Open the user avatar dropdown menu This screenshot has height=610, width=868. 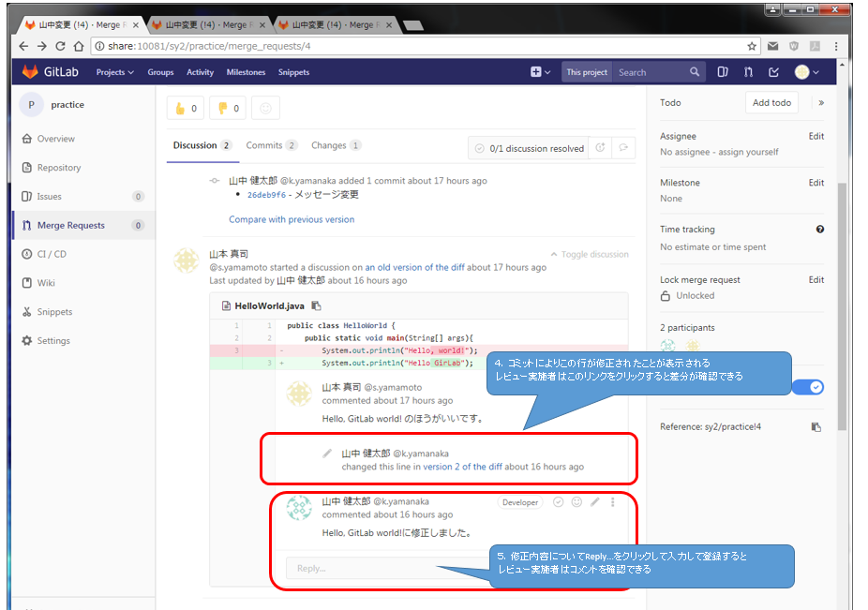807,72
